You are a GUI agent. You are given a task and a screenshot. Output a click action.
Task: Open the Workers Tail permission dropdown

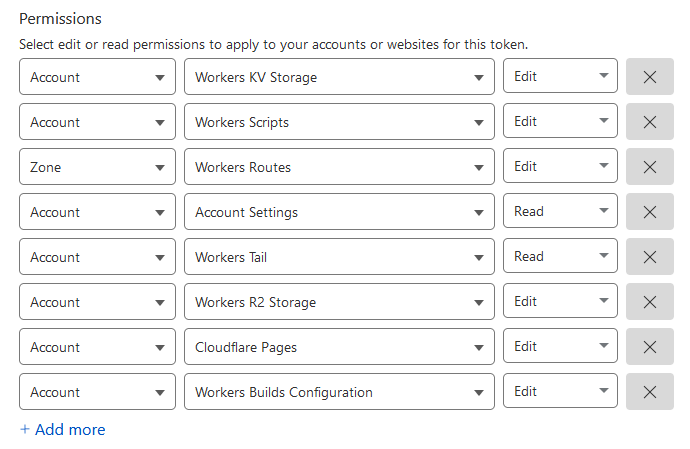(x=339, y=257)
